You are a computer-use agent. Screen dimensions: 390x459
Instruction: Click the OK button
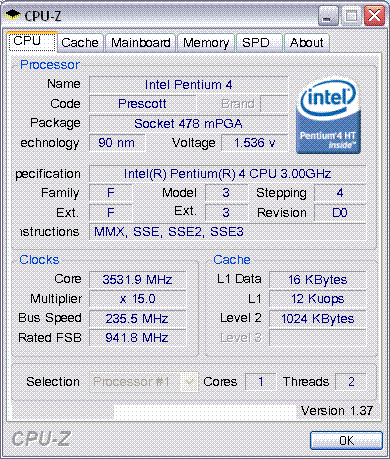[x=346, y=441]
